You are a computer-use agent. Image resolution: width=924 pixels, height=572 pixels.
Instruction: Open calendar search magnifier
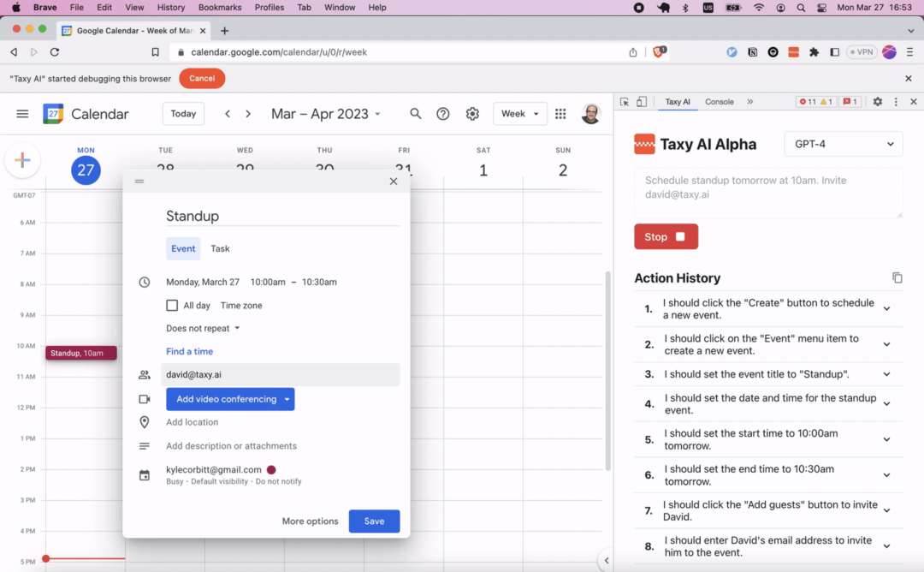(x=416, y=114)
